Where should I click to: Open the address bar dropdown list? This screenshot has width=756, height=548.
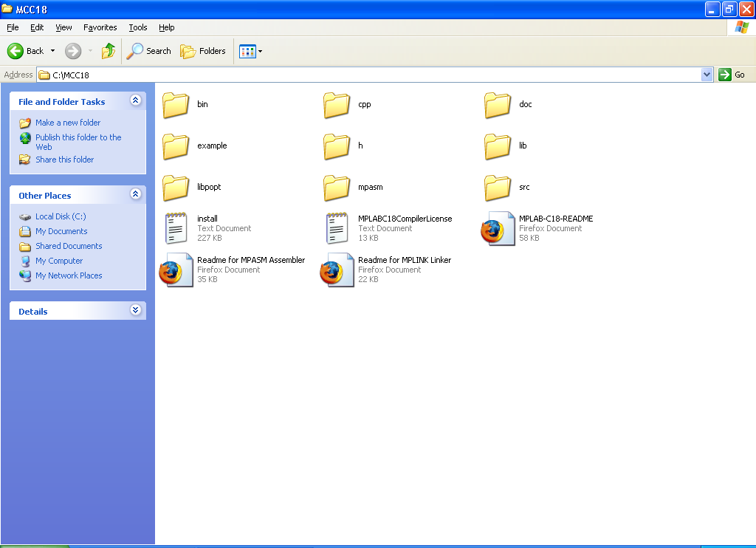point(707,75)
